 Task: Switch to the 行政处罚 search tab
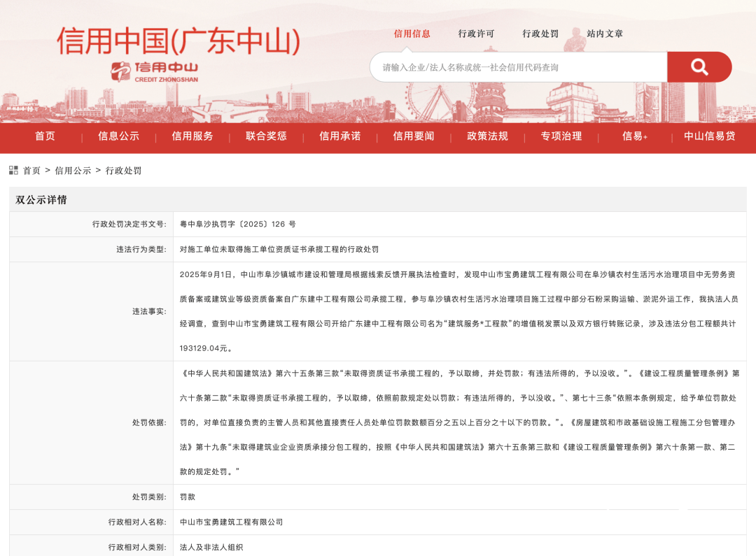(540, 34)
